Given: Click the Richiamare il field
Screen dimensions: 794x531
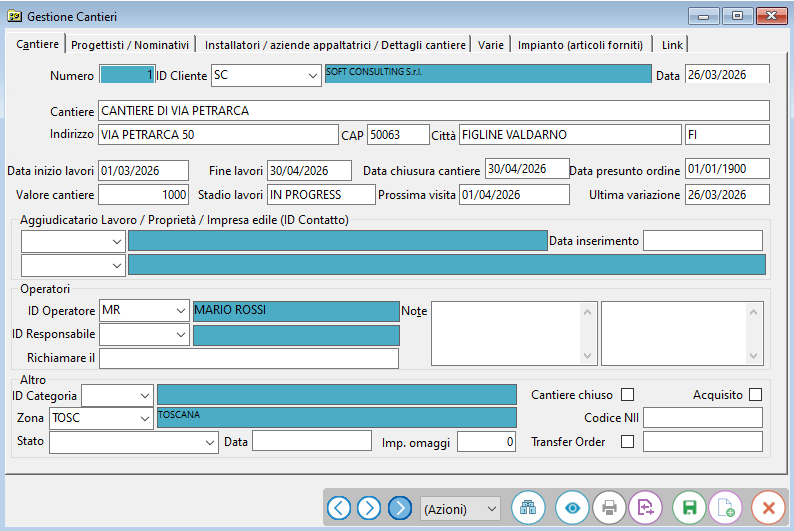Looking at the screenshot, I should [x=249, y=358].
